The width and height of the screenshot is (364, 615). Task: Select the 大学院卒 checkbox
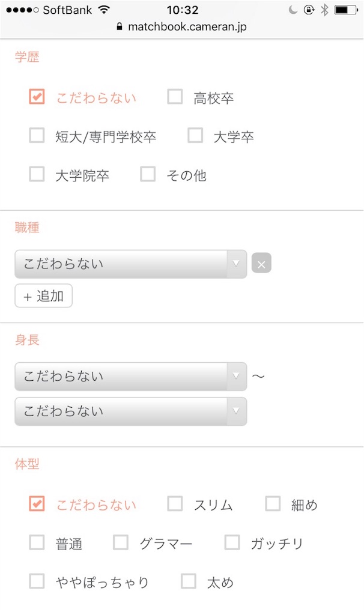pos(37,174)
